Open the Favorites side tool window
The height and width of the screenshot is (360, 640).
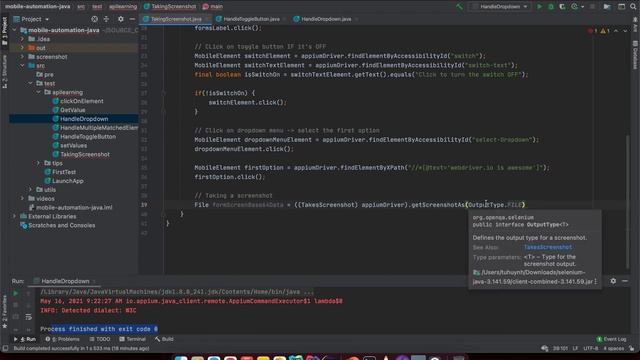pos(5,312)
